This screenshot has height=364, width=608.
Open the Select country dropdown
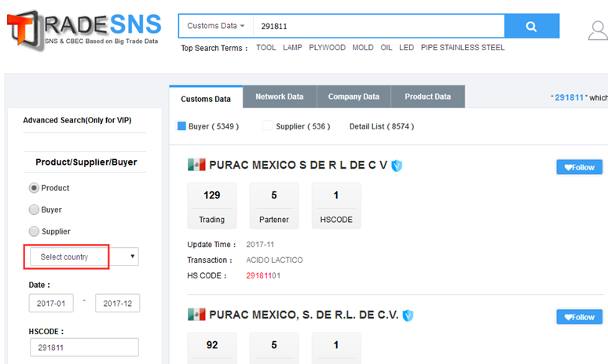click(x=84, y=257)
